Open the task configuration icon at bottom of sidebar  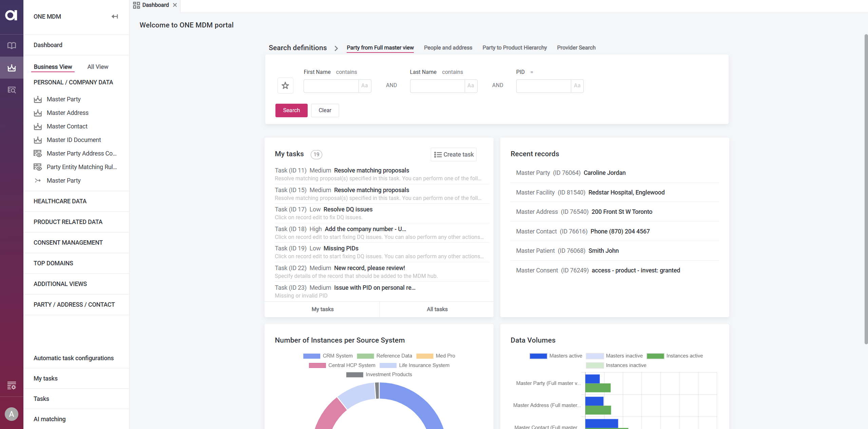[12, 385]
